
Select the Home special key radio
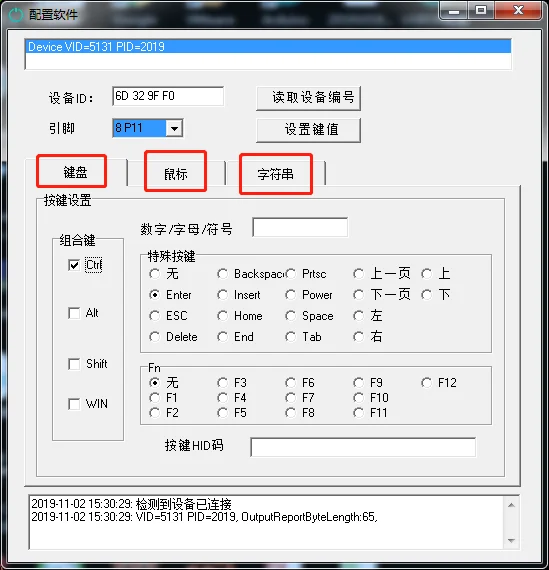223,316
